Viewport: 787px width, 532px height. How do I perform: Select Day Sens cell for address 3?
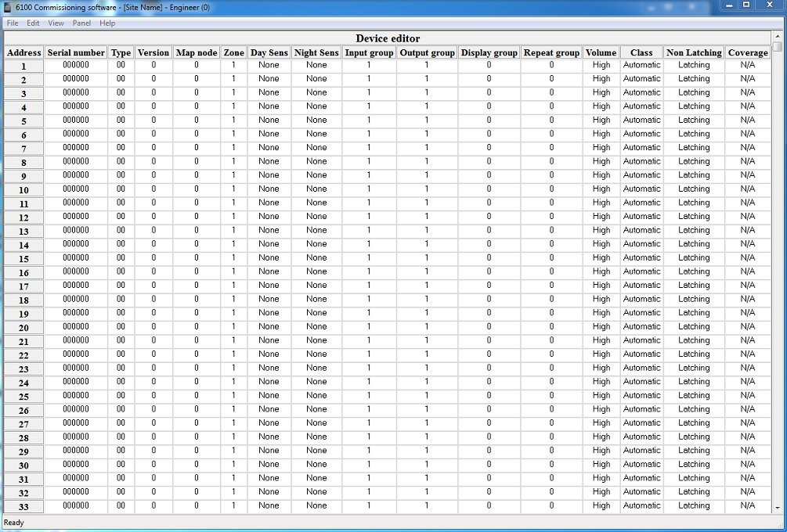[269, 92]
